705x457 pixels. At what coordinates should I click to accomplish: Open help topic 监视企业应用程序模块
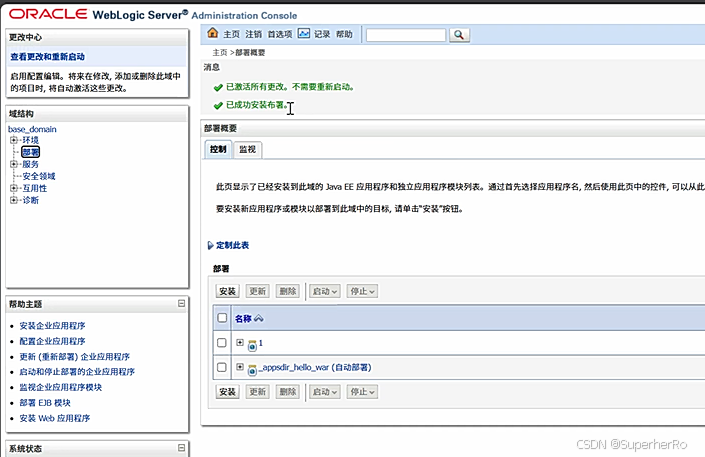click(61, 387)
